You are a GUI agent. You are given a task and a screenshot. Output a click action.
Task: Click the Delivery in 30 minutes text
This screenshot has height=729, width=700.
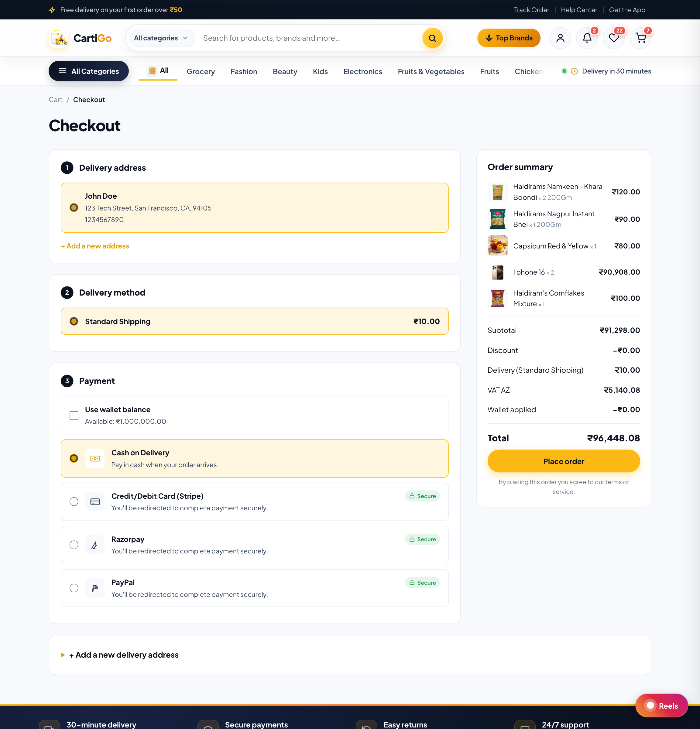coord(616,71)
